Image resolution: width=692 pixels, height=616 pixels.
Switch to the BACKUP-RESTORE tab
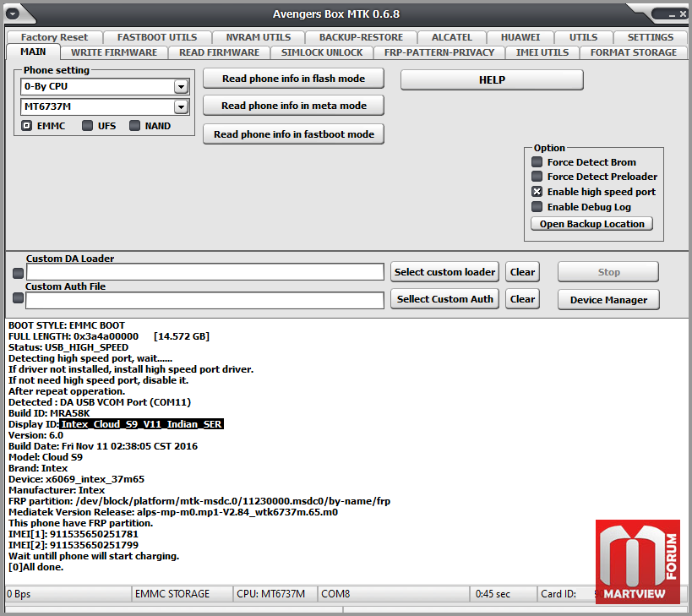point(361,37)
